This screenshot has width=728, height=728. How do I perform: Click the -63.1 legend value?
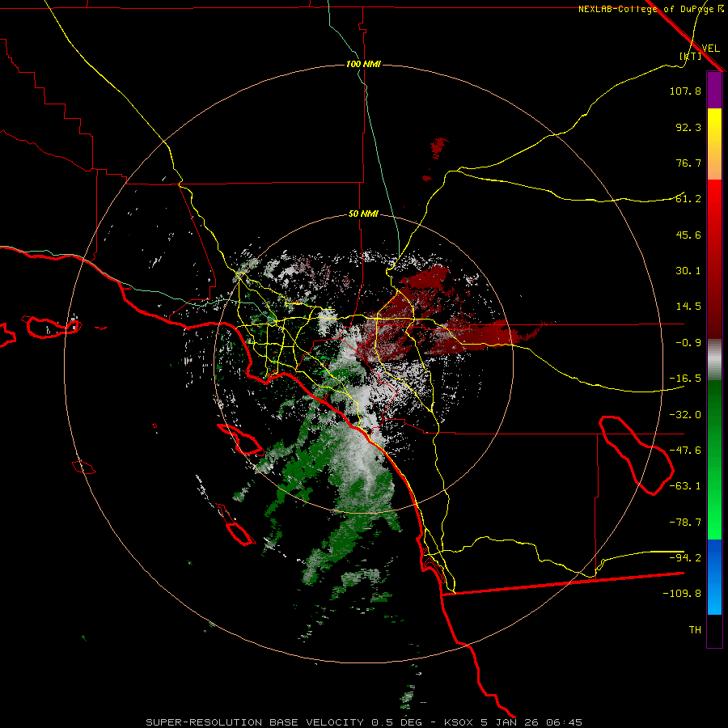coord(685,486)
